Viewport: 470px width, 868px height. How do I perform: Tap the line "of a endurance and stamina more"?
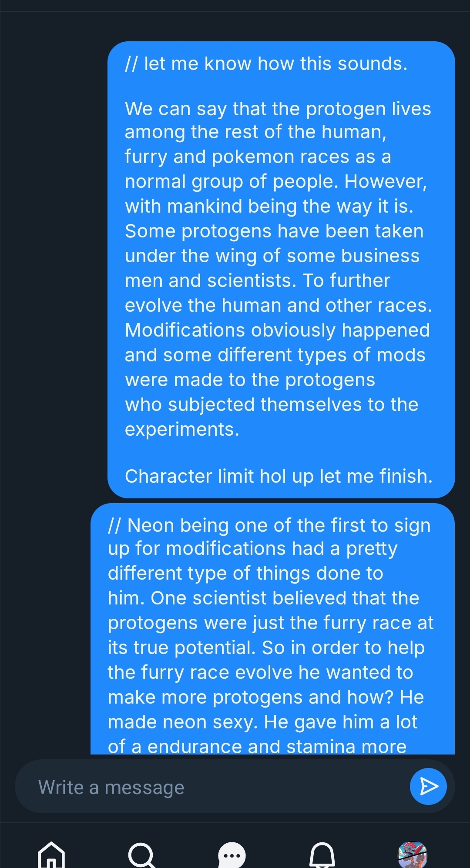pyautogui.click(x=257, y=746)
